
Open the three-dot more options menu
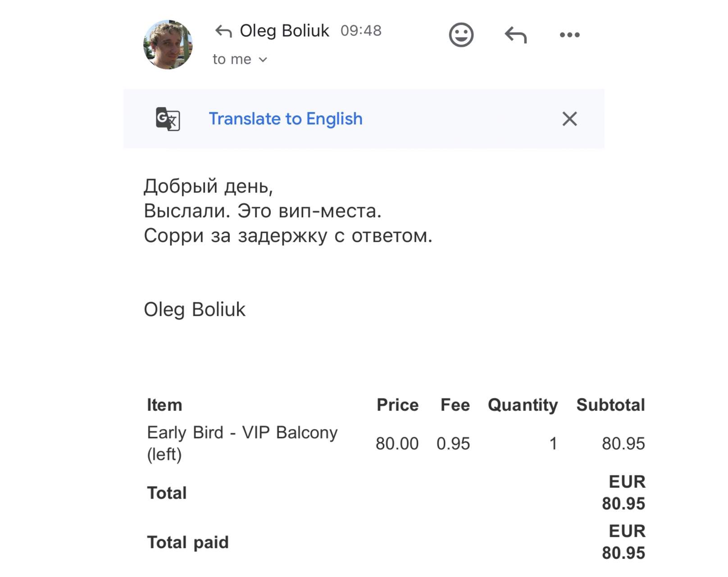569,35
